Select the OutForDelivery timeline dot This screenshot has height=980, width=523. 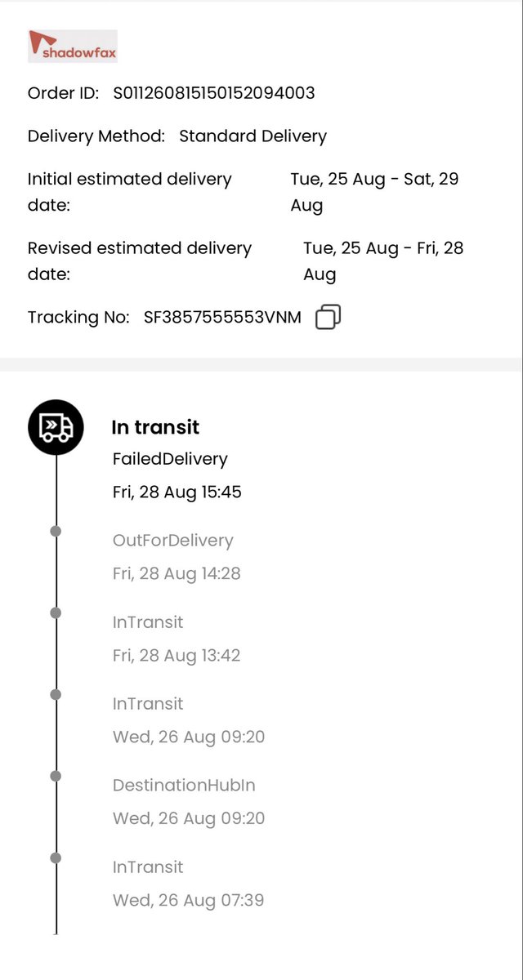click(x=56, y=531)
